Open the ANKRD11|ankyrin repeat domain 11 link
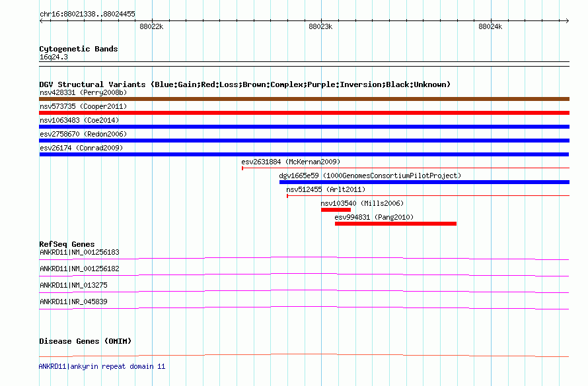The height and width of the screenshot is (386, 588). click(102, 366)
